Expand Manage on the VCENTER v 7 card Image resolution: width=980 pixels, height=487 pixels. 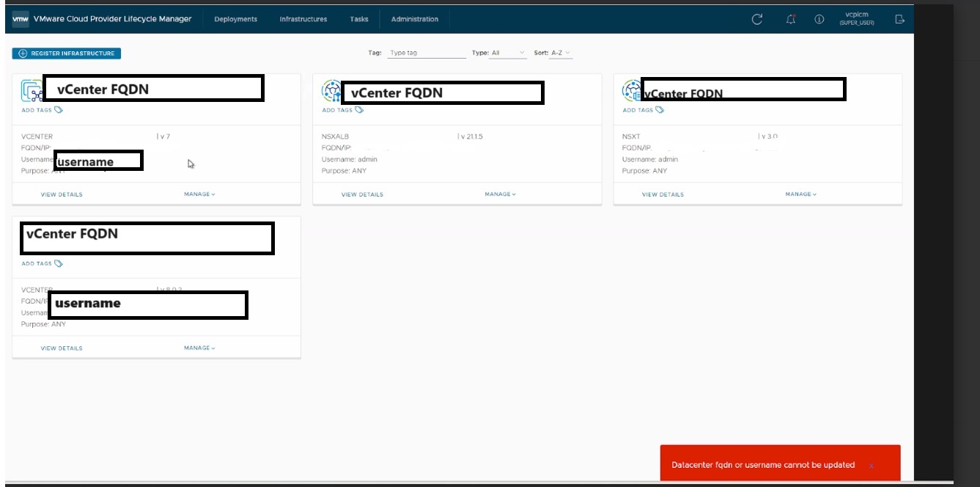point(199,194)
